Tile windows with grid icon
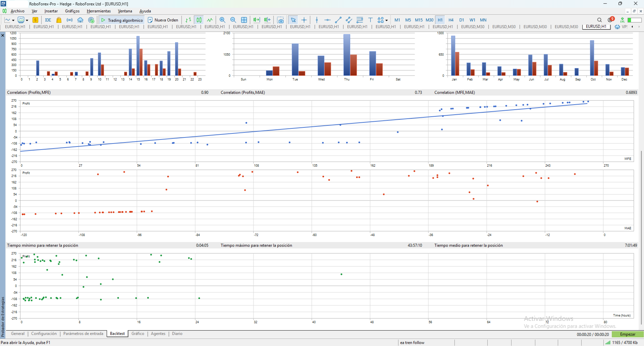The height and width of the screenshot is (346, 644). [x=244, y=20]
